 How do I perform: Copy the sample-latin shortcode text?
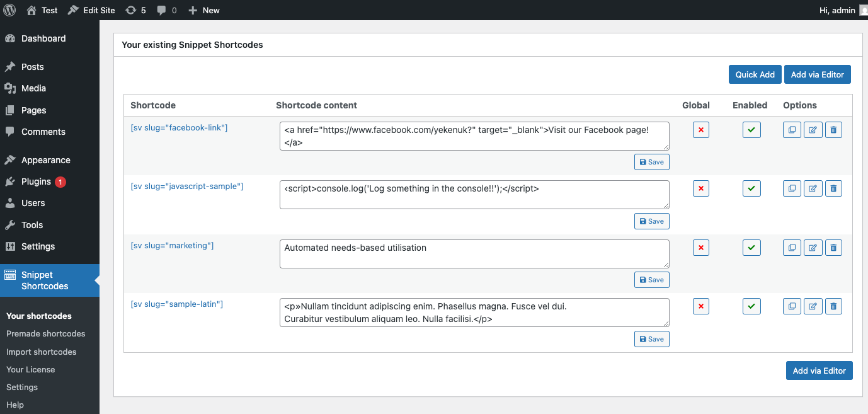point(176,304)
